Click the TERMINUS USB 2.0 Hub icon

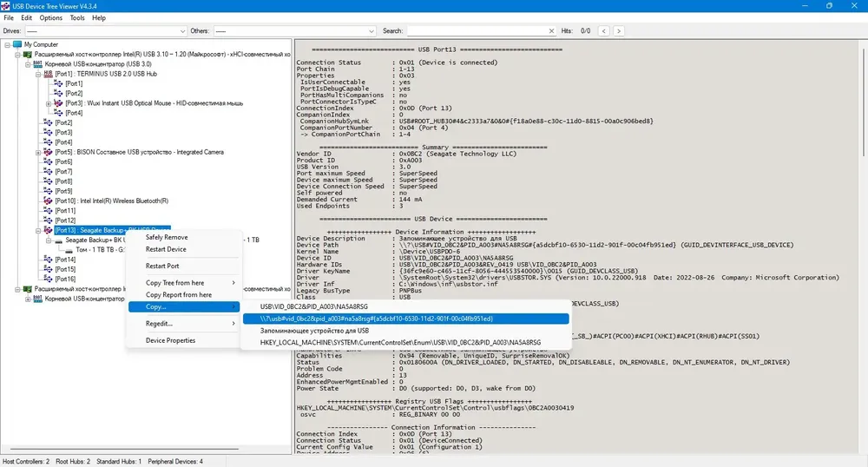coord(48,74)
